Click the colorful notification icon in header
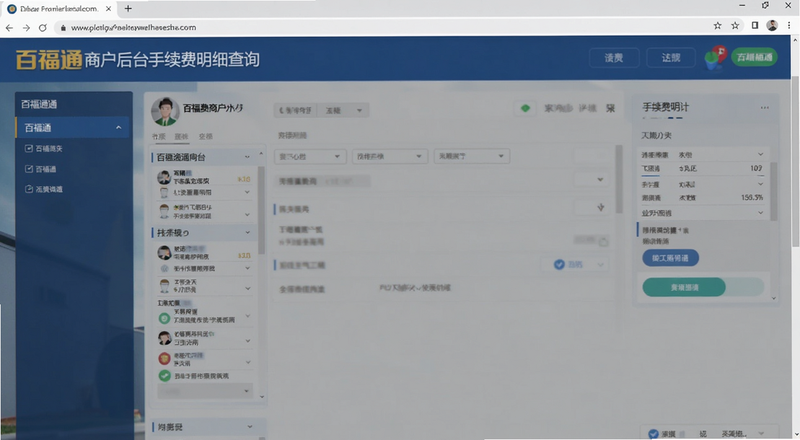This screenshot has width=800, height=440. 715,57
